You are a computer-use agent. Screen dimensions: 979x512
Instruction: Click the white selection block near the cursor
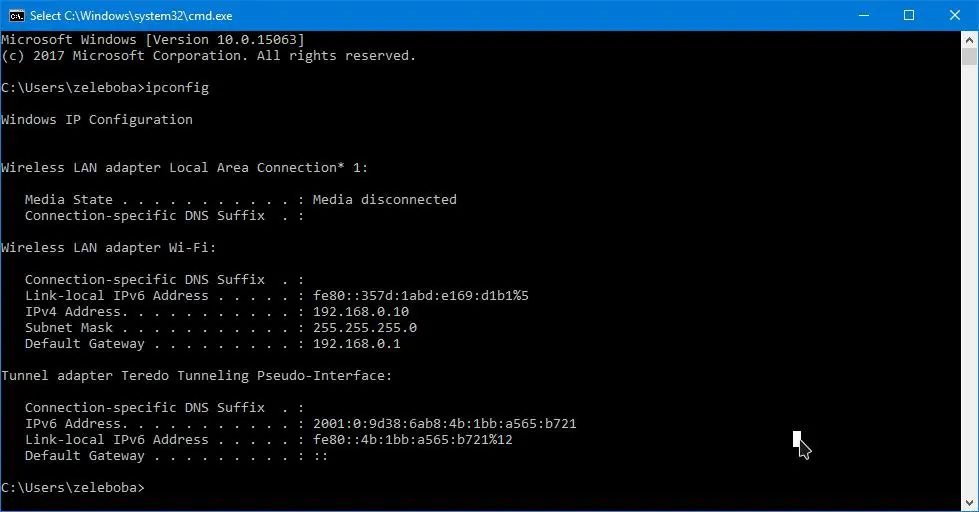[x=797, y=439]
